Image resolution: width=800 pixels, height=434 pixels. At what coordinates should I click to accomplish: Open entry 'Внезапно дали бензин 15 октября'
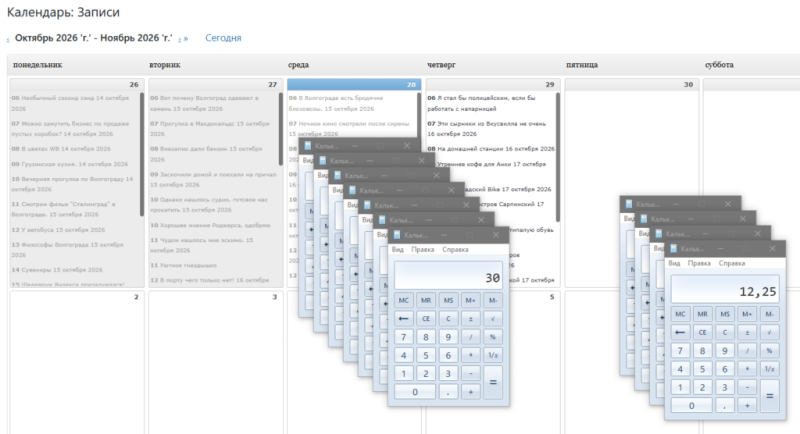[206, 154]
